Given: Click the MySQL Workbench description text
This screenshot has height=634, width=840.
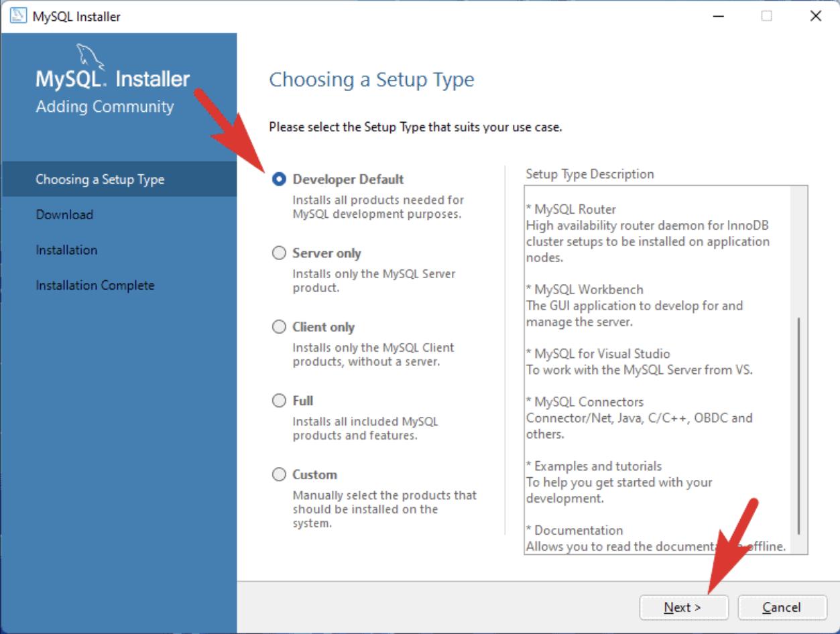Looking at the screenshot, I should [x=634, y=306].
